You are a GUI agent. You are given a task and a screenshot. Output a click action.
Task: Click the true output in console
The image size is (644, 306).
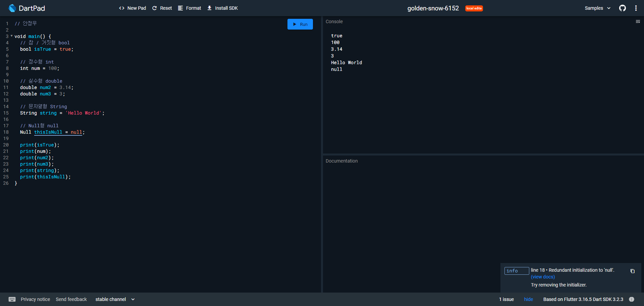(x=337, y=36)
